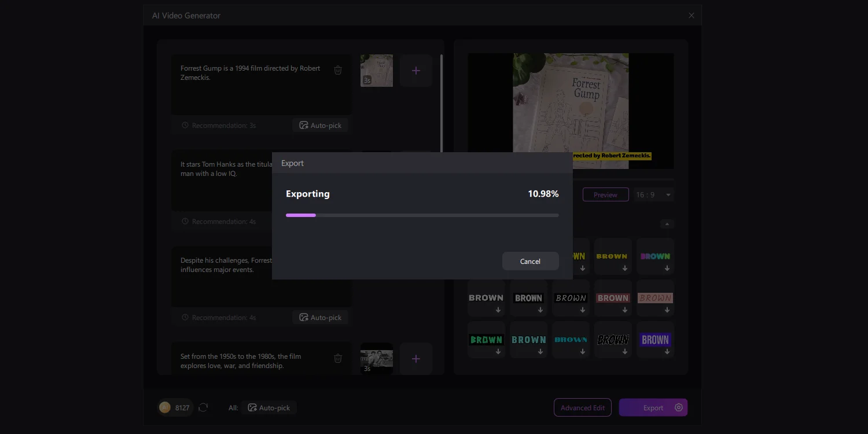The width and height of the screenshot is (868, 434).
Task: Select the pink cursive BROWN style
Action: pos(655,298)
